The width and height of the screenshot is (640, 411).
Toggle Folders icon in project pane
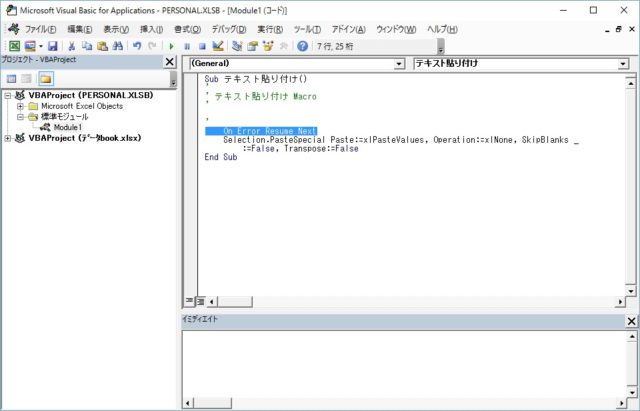(x=46, y=78)
